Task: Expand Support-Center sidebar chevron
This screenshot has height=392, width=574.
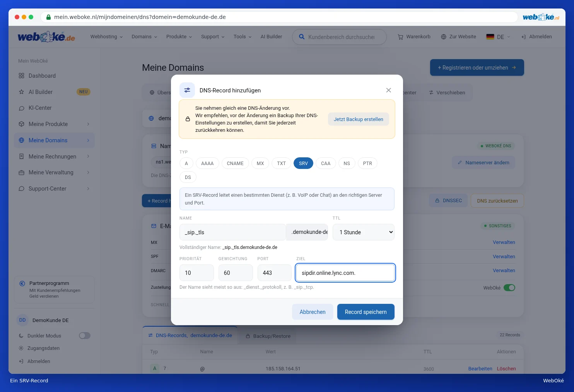Action: point(88,189)
